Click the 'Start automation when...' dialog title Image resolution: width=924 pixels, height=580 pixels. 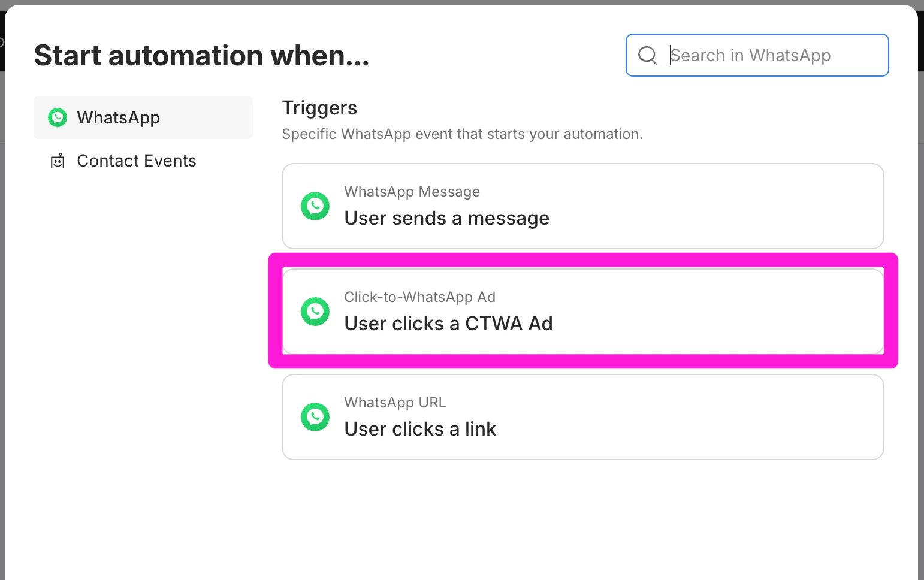coord(201,55)
